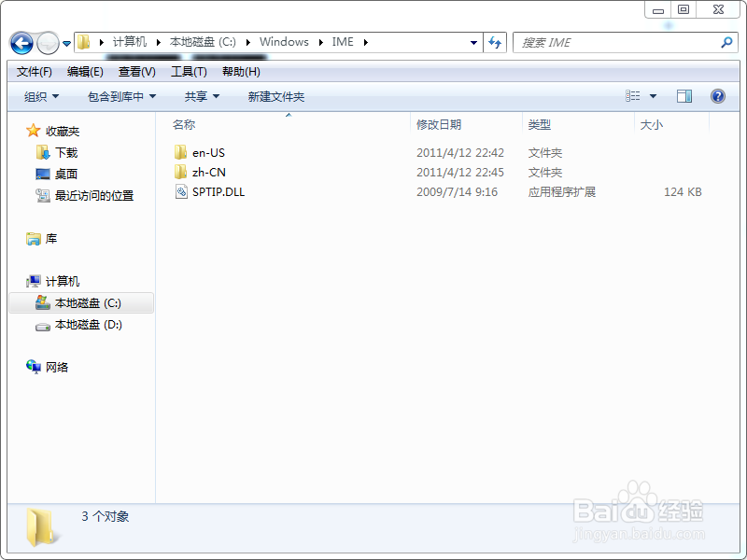Open 最近访问的位置 in the sidebar

(94, 195)
